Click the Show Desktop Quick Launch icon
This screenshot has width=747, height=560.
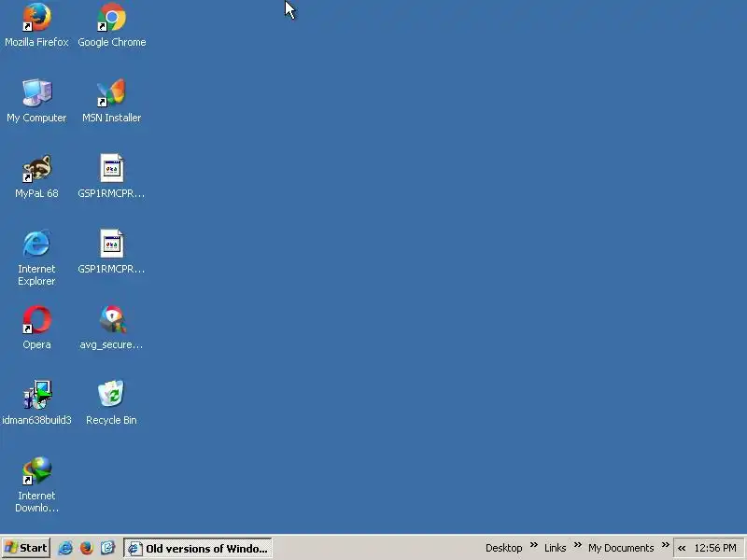pyautogui.click(x=107, y=548)
